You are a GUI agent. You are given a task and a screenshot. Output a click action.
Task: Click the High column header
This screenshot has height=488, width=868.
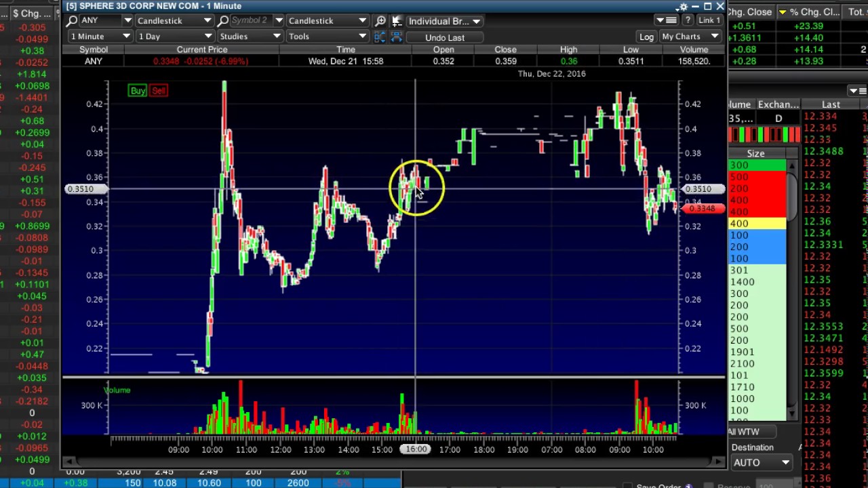[x=569, y=49]
